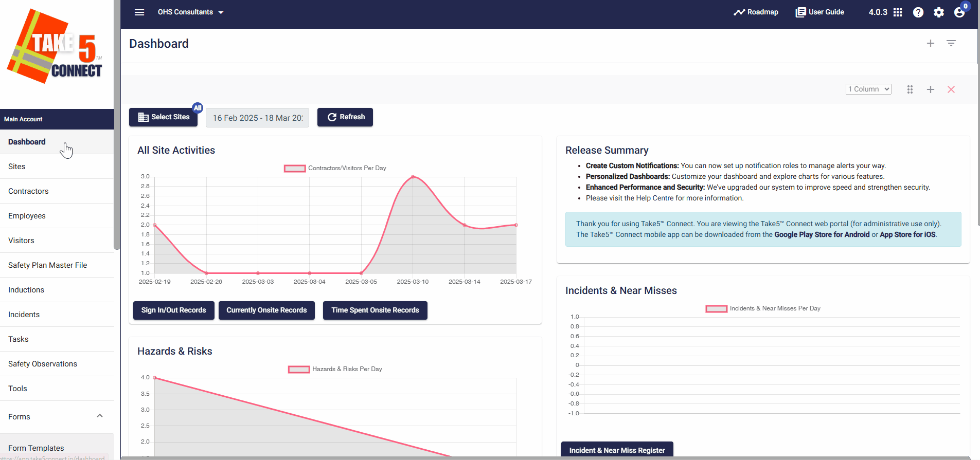Screen dimensions: 980x460
Task: Open Incident & Near Miss Register
Action: coord(617,450)
